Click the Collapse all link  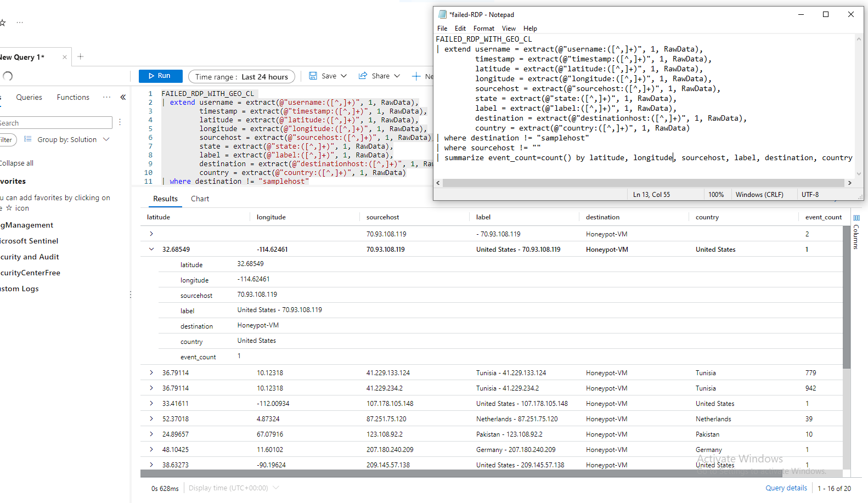tap(16, 163)
